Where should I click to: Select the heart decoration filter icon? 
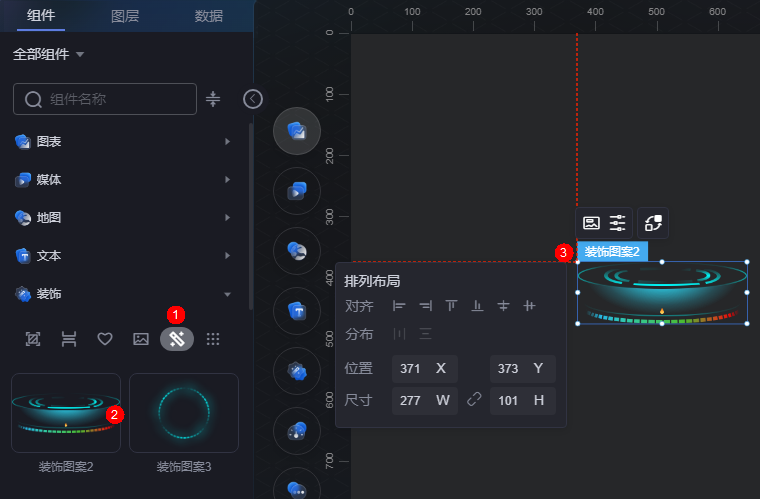105,339
